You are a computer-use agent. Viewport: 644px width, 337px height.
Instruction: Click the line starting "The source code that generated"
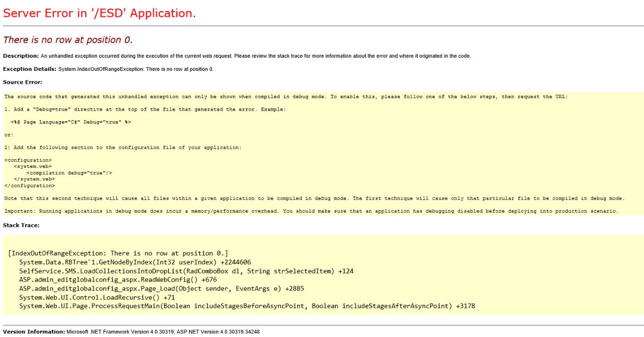(285, 96)
